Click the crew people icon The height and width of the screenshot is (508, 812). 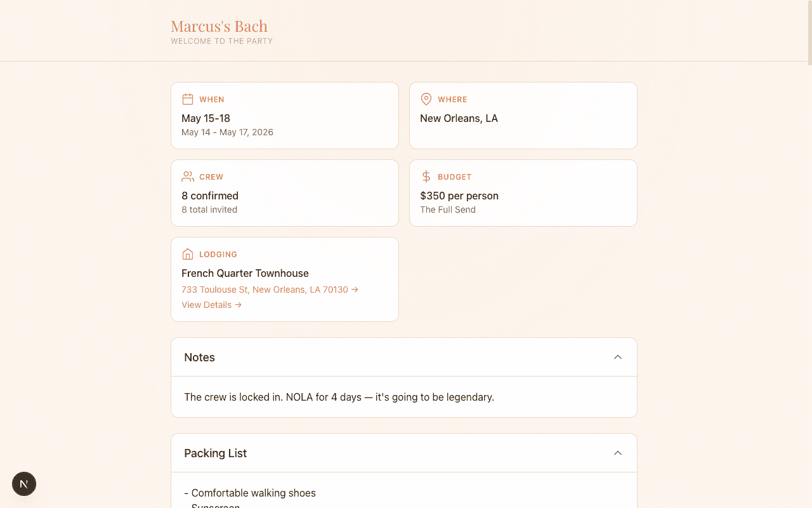point(187,177)
